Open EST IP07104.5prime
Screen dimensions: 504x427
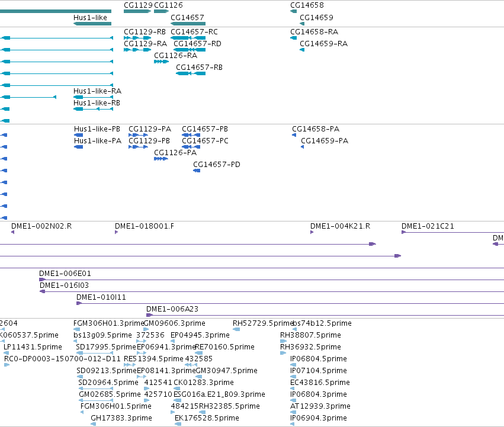pos(293,377)
